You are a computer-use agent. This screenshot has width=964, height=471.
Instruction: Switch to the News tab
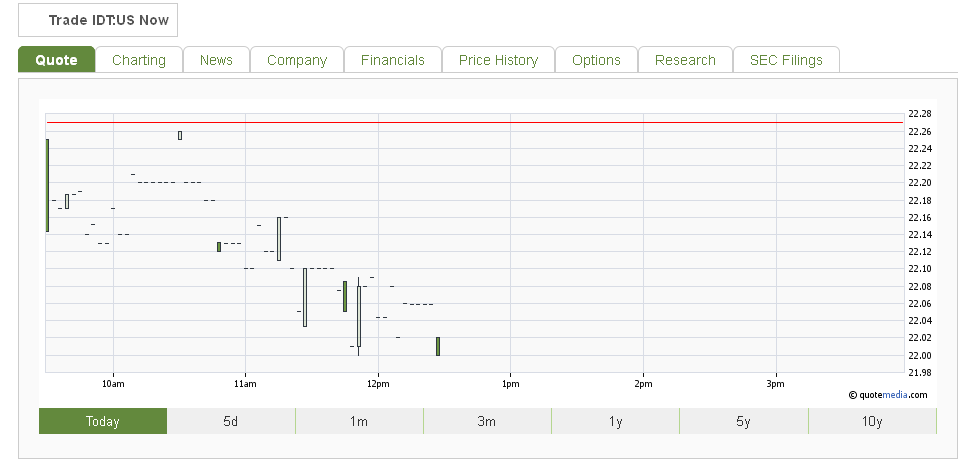(x=216, y=60)
